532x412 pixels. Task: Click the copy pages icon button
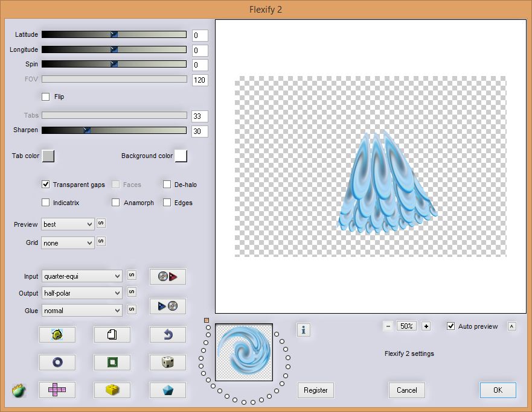pyautogui.click(x=112, y=335)
